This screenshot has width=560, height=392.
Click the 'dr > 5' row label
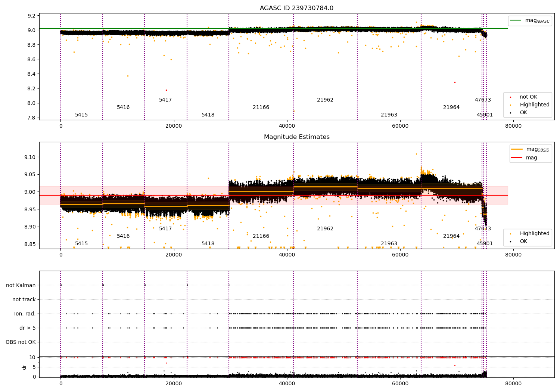28,328
